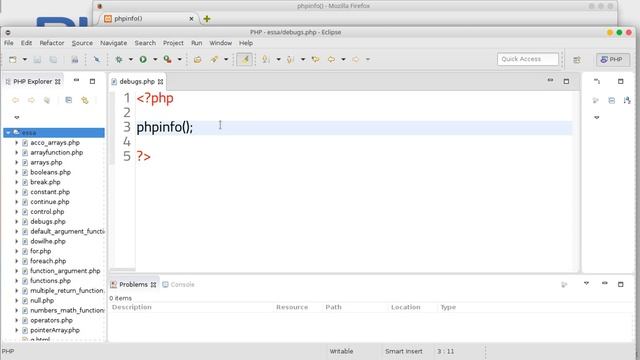Viewport: 640px width, 360px height.
Task: Open the Previous Annotation dropdown arrow
Action: tap(303, 60)
